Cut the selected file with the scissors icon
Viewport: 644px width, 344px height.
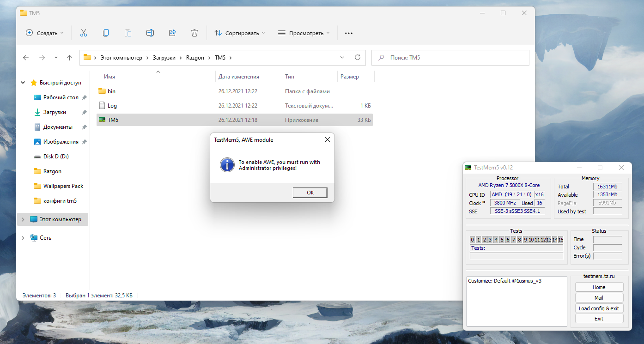[84, 33]
